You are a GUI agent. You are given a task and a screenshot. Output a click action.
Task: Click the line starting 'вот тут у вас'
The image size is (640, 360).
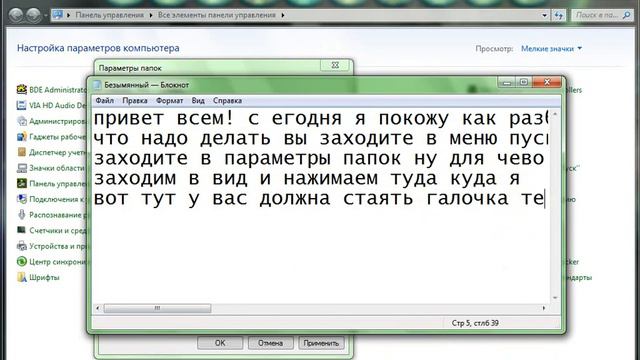pos(320,199)
